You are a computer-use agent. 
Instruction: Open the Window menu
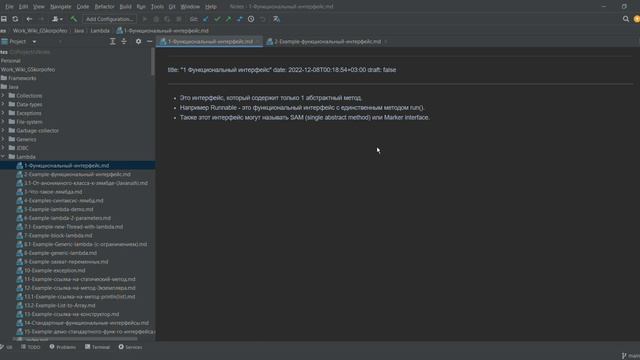click(190, 7)
